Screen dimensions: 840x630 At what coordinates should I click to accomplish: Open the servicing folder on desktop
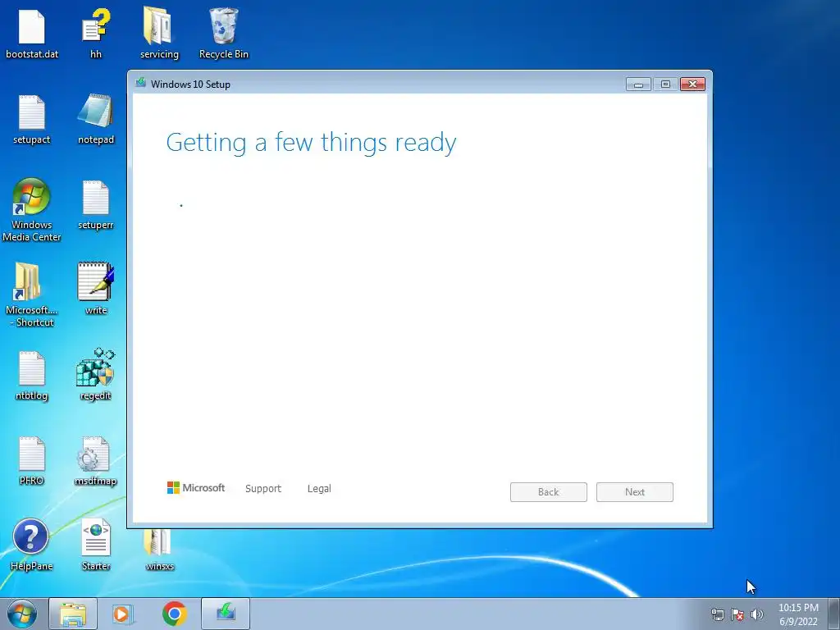point(159,34)
